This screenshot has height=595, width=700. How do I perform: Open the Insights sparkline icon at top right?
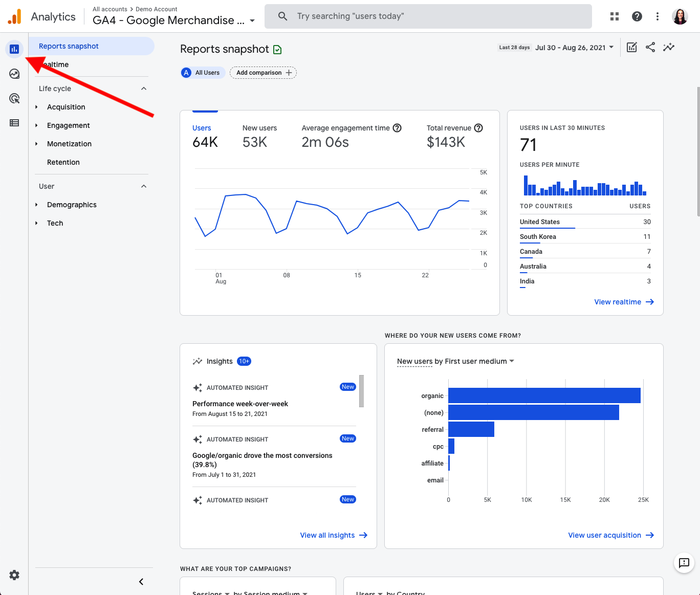pyautogui.click(x=669, y=48)
